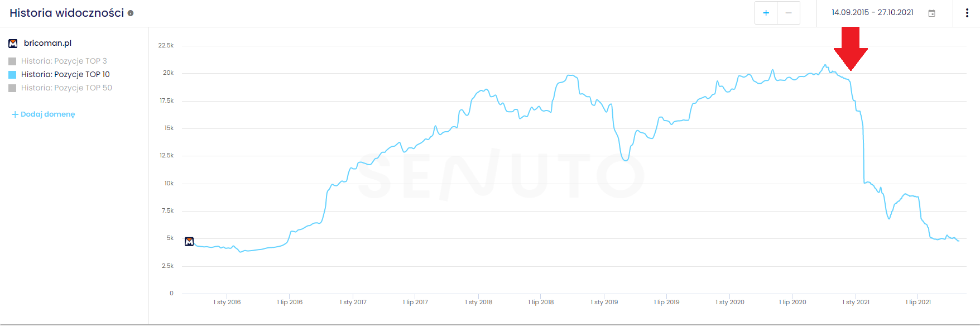This screenshot has height=326, width=980.
Task: Click the zoom in plus button
Action: [766, 13]
